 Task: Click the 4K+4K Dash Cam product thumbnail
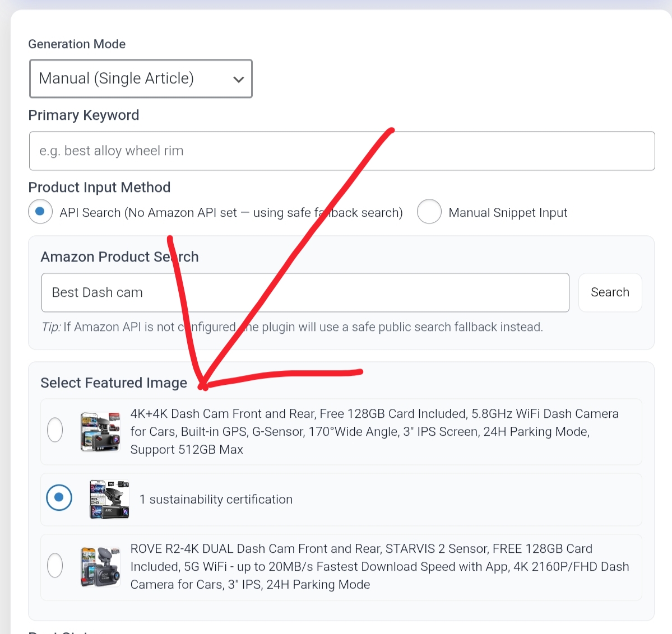pyautogui.click(x=100, y=431)
